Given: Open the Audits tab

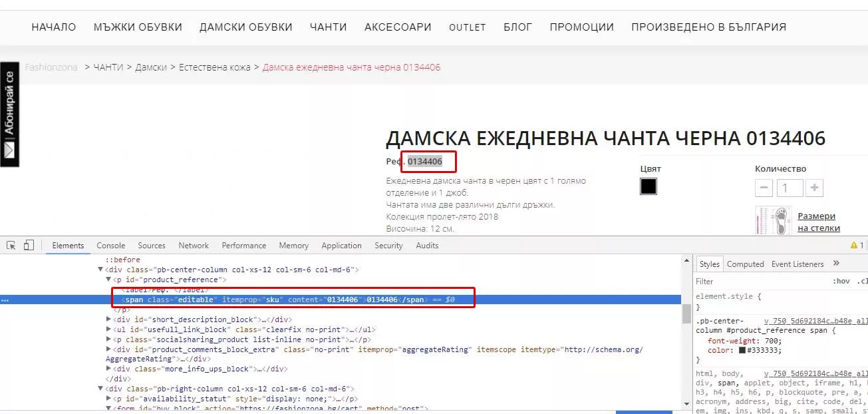Looking at the screenshot, I should click(x=427, y=246).
